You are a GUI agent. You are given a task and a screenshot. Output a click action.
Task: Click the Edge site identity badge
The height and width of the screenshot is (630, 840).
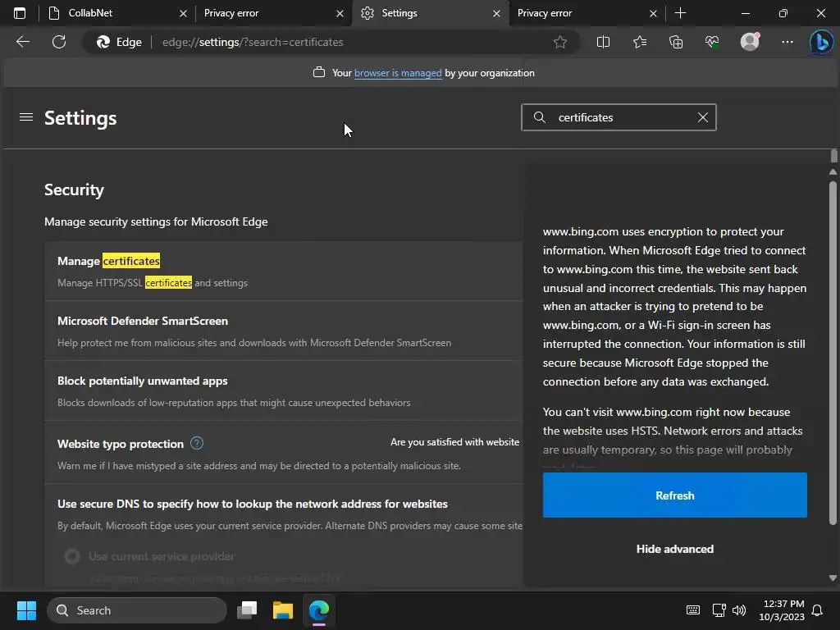coord(119,42)
